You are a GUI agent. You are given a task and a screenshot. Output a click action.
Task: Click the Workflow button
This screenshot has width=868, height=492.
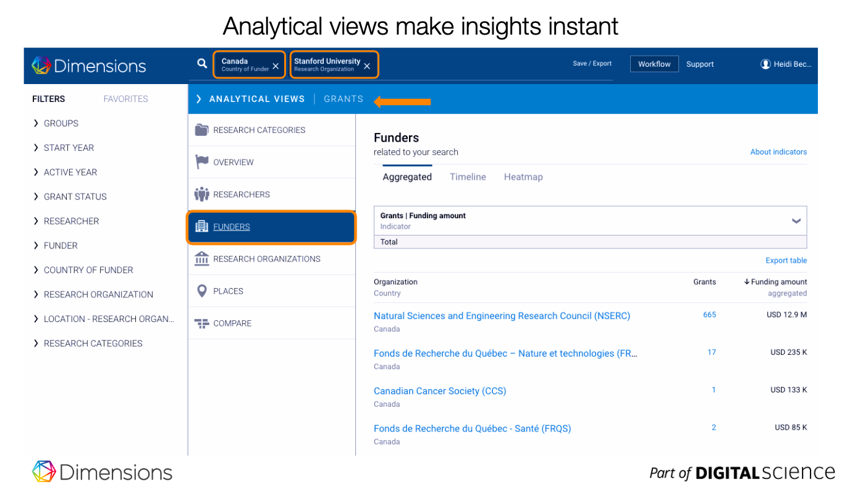(654, 63)
